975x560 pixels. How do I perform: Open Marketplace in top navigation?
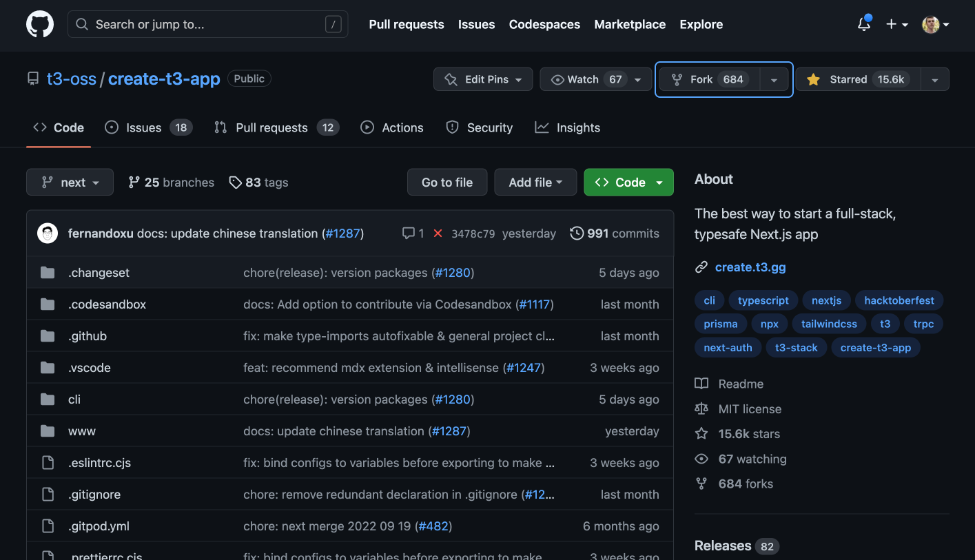click(x=630, y=24)
